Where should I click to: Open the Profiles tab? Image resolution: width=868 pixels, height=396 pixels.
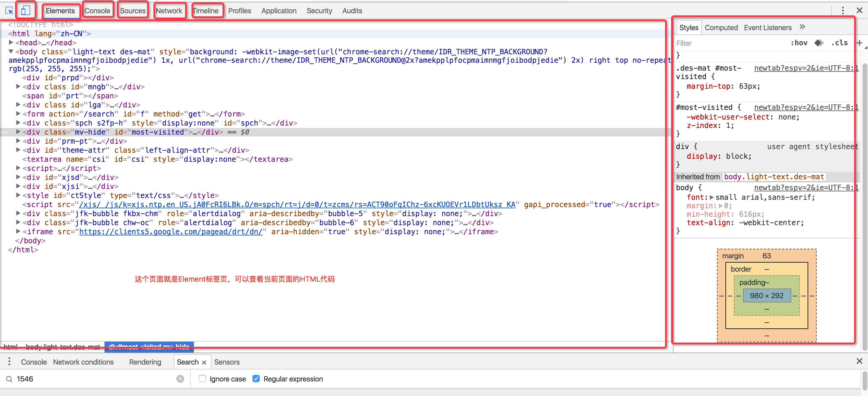(240, 11)
